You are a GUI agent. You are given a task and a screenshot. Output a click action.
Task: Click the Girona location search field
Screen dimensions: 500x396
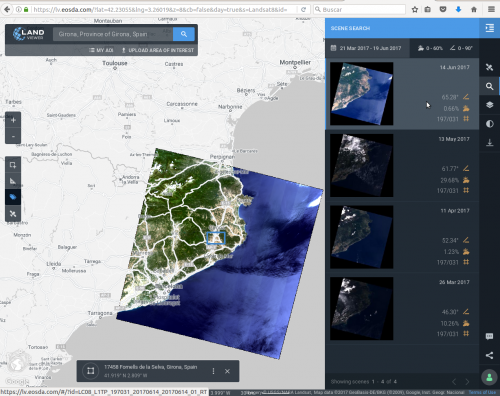click(113, 34)
